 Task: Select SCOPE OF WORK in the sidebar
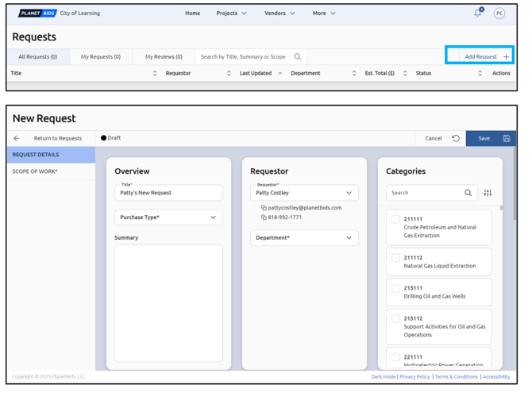point(35,171)
